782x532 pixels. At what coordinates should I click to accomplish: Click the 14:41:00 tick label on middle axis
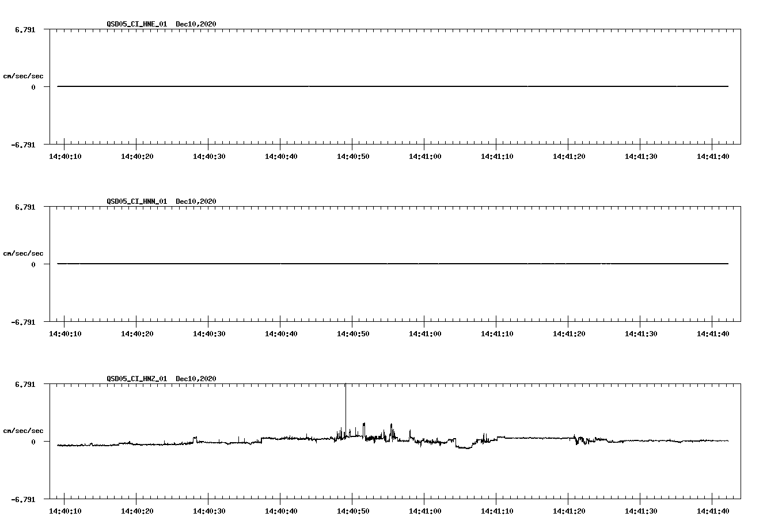click(x=426, y=332)
